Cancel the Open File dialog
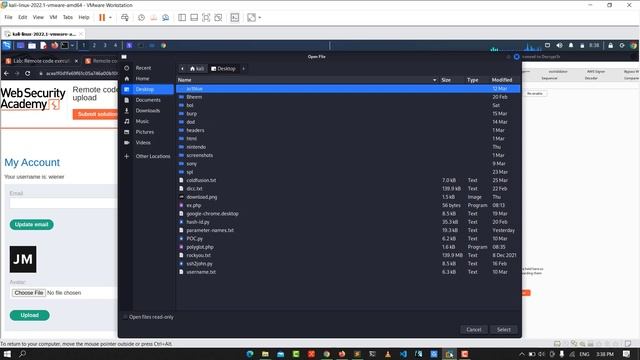The width and height of the screenshot is (640, 360). (x=473, y=329)
